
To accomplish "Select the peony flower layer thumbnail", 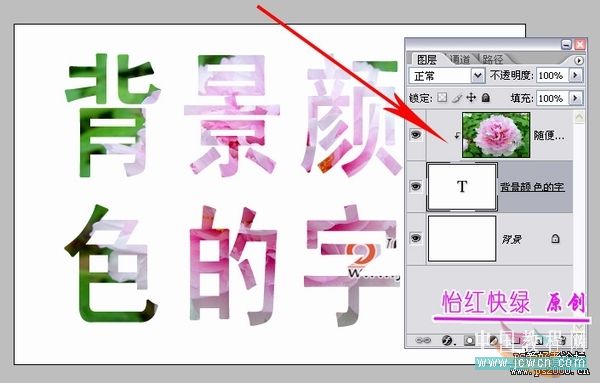I will [496, 135].
